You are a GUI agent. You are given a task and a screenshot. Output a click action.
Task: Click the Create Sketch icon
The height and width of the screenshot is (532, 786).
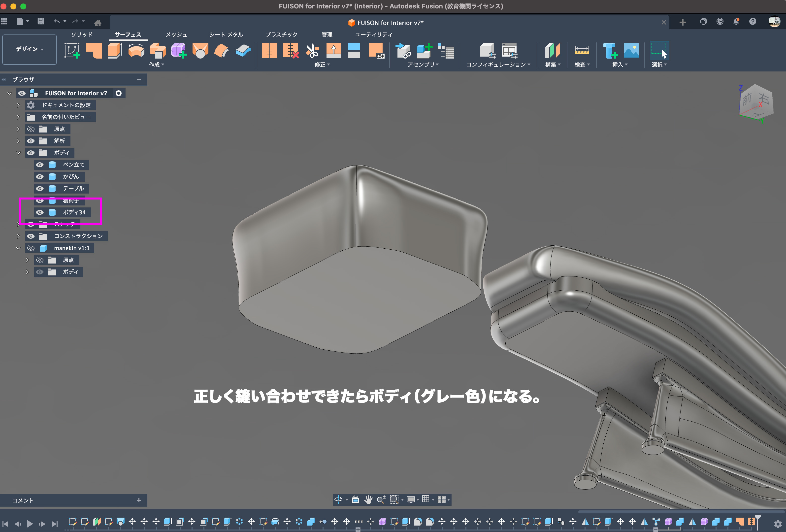[72, 51]
